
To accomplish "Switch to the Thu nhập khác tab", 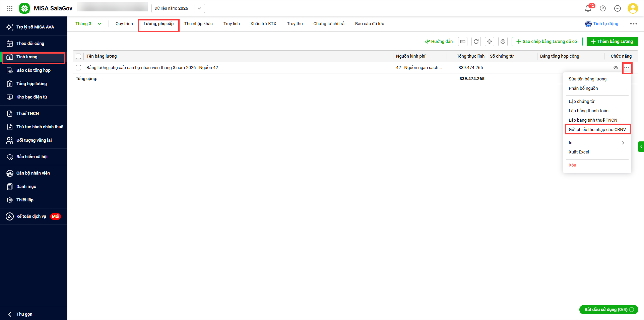I will [198, 24].
